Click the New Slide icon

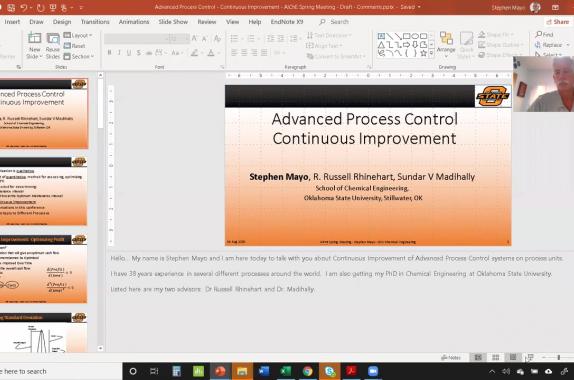(34, 38)
